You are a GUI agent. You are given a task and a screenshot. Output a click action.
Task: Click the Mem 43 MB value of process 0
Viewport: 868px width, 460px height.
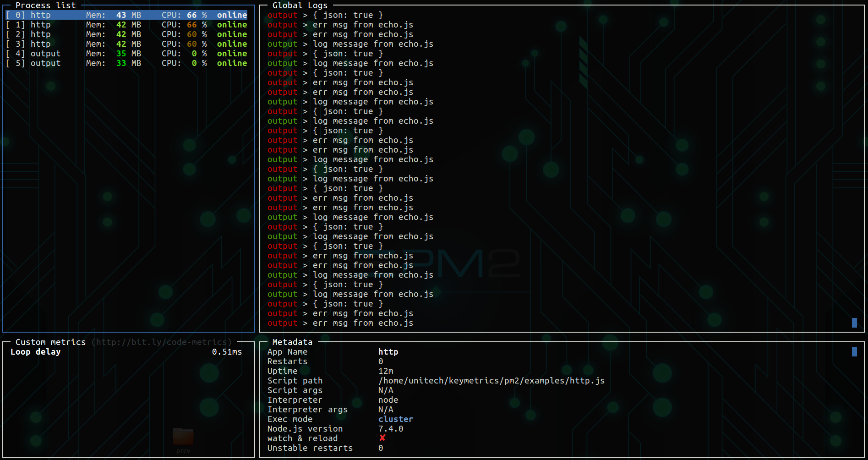pyautogui.click(x=120, y=15)
